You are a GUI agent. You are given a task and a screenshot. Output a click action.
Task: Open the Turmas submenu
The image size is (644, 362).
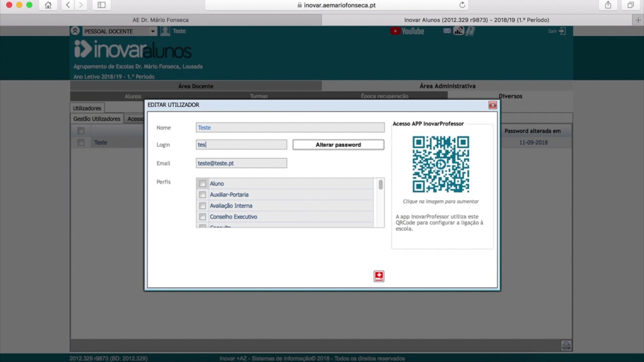click(x=259, y=96)
